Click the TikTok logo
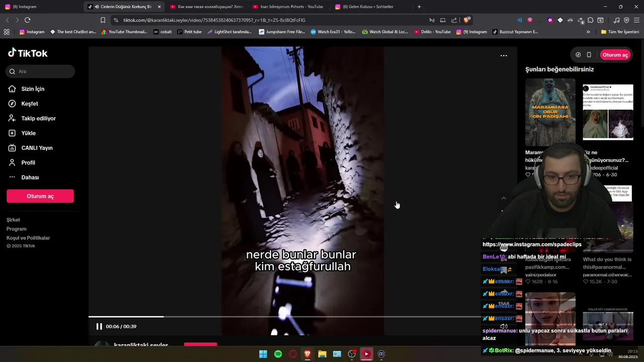Viewport: 644px width, 362px height. [28, 53]
